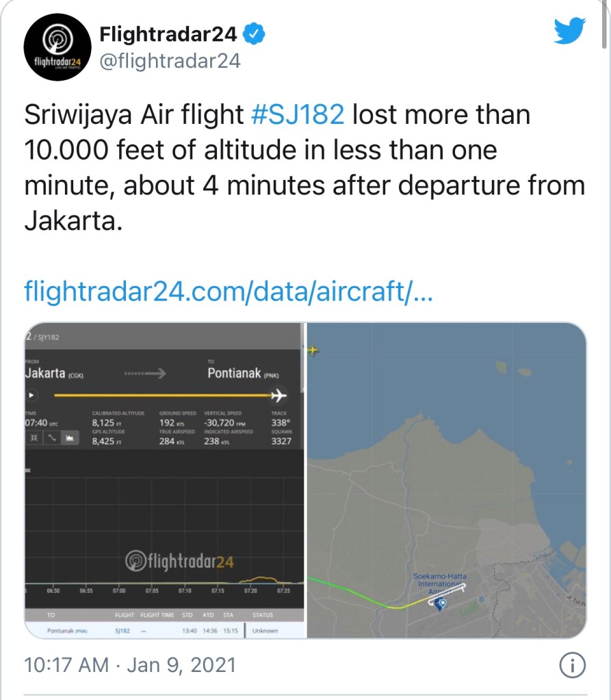Click the blue verified badge

click(252, 32)
